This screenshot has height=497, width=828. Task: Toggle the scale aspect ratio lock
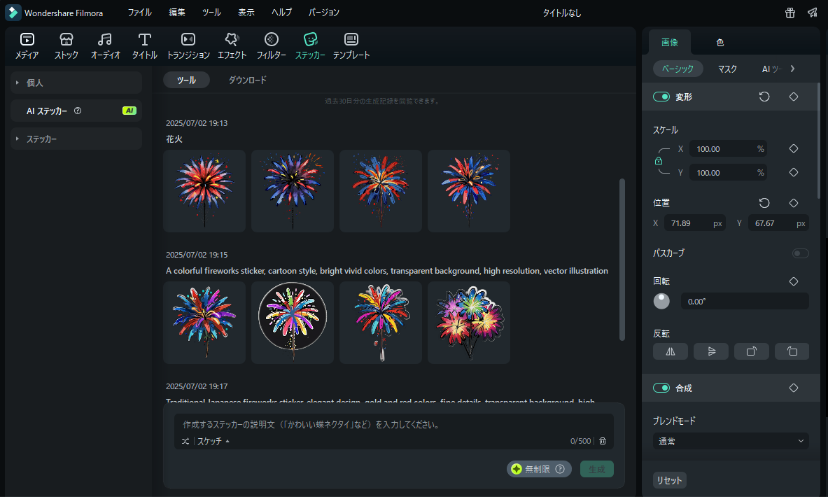click(658, 161)
